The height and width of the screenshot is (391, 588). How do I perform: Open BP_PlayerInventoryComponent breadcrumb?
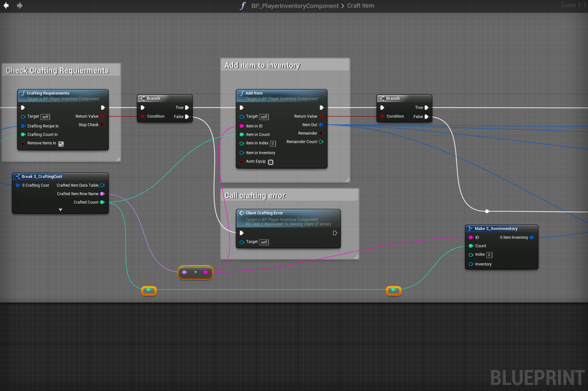pyautogui.click(x=295, y=6)
